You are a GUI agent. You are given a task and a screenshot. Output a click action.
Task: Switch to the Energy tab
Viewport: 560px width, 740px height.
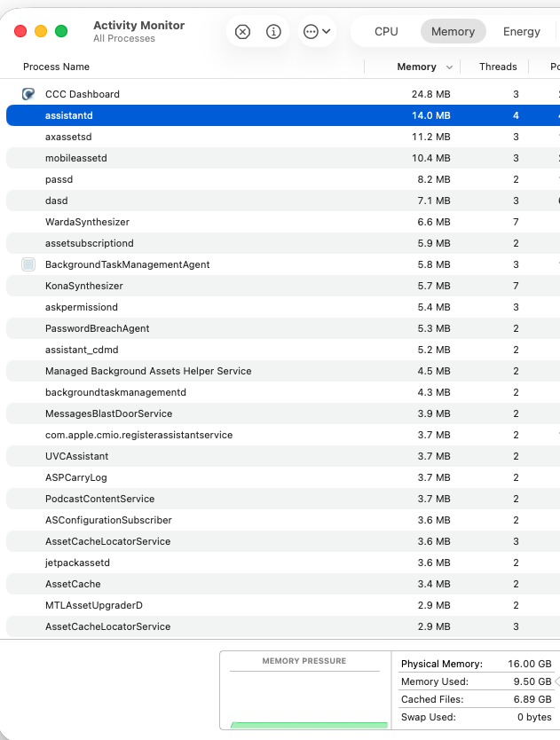521,32
